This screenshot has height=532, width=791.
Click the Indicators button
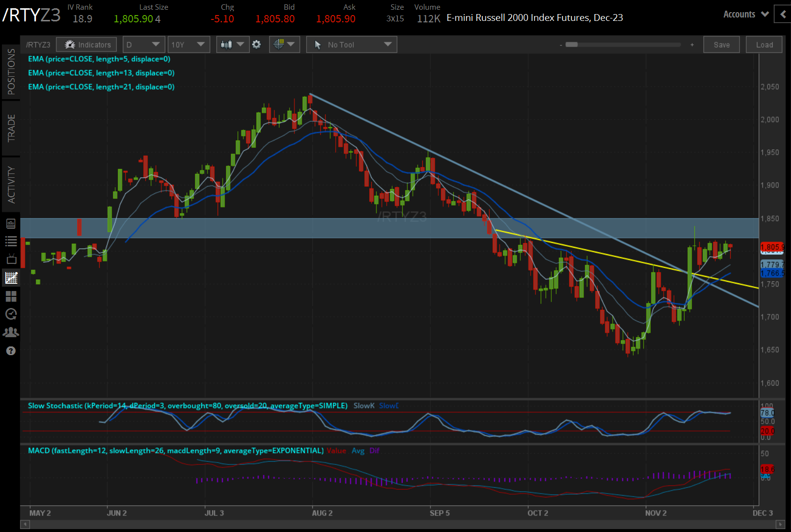86,45
